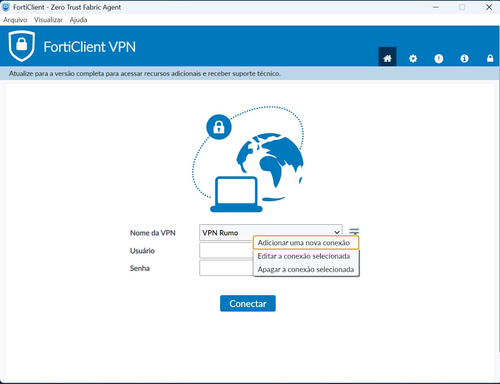Image resolution: width=500 pixels, height=384 pixels.
Task: Click the Conectar button
Action: point(248,303)
